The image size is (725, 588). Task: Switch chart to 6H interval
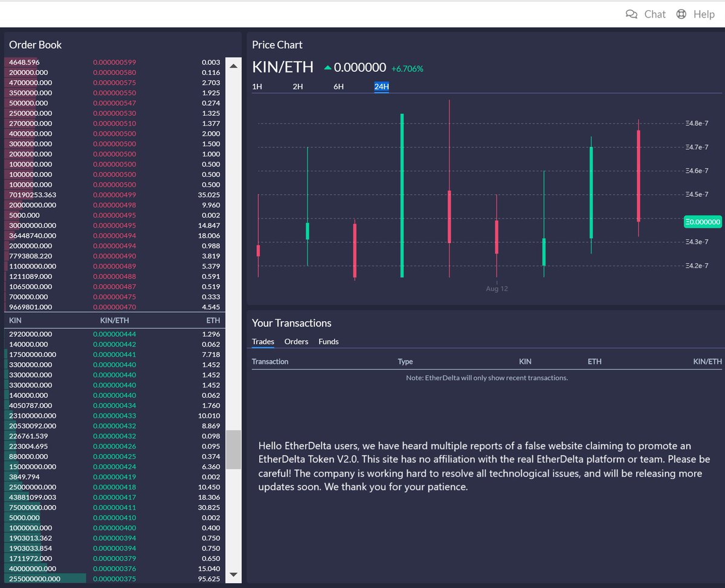pyautogui.click(x=338, y=86)
